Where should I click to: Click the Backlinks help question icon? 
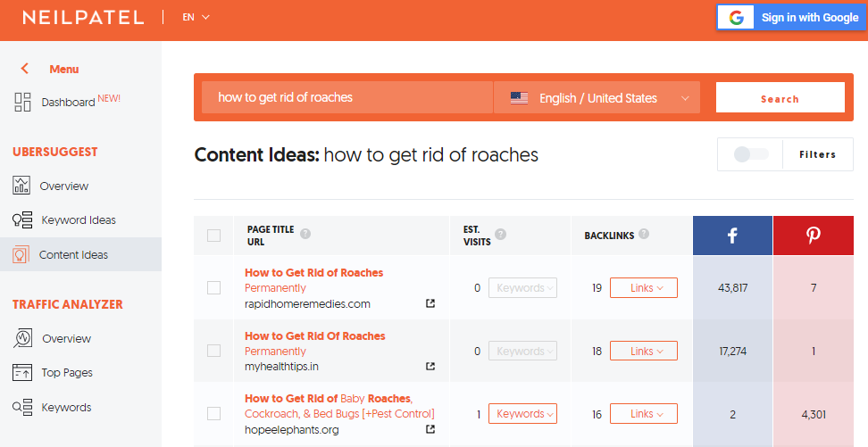click(644, 234)
